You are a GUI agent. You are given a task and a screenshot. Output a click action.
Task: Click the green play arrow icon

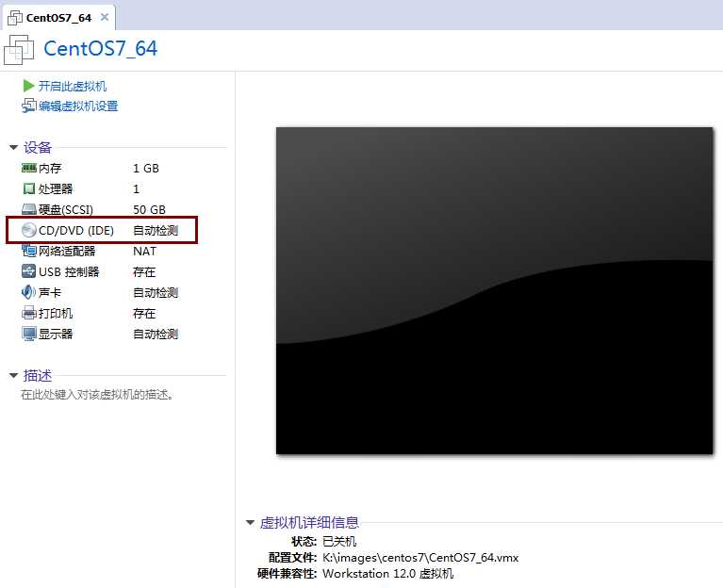[28, 86]
